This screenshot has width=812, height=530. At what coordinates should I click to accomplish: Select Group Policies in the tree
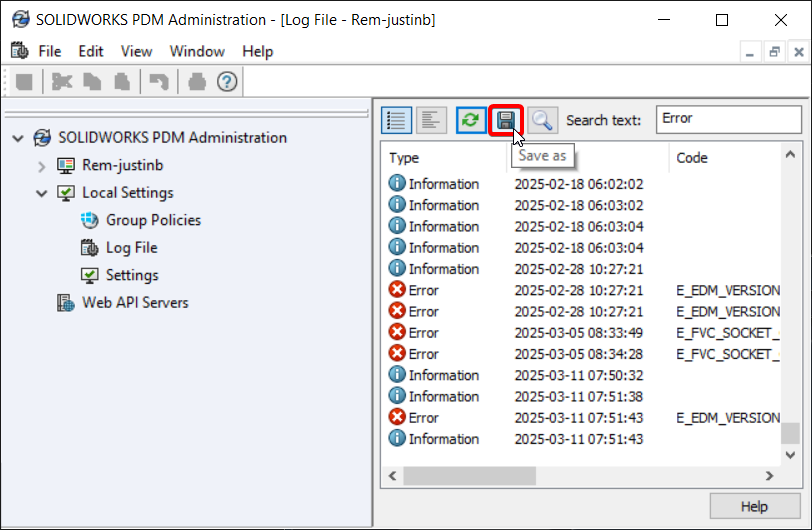153,220
